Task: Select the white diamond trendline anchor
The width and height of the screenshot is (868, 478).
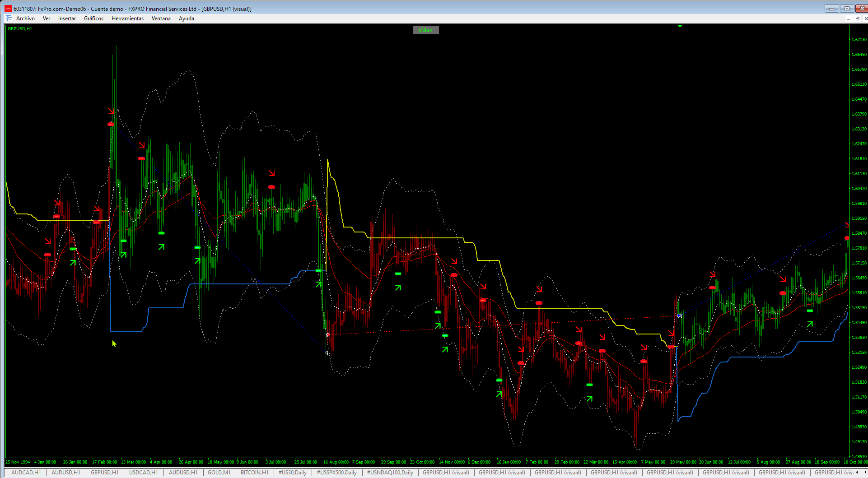Action: tap(679, 316)
